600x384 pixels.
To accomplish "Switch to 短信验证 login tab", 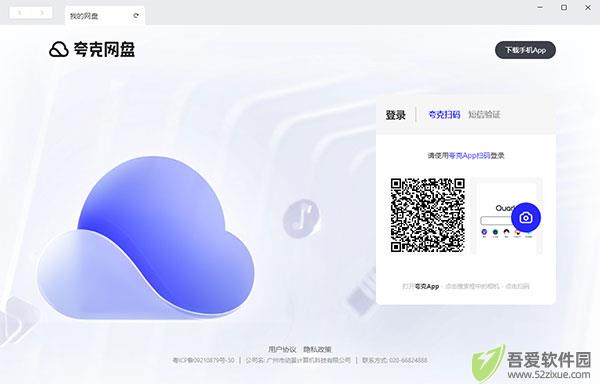I will 484,114.
